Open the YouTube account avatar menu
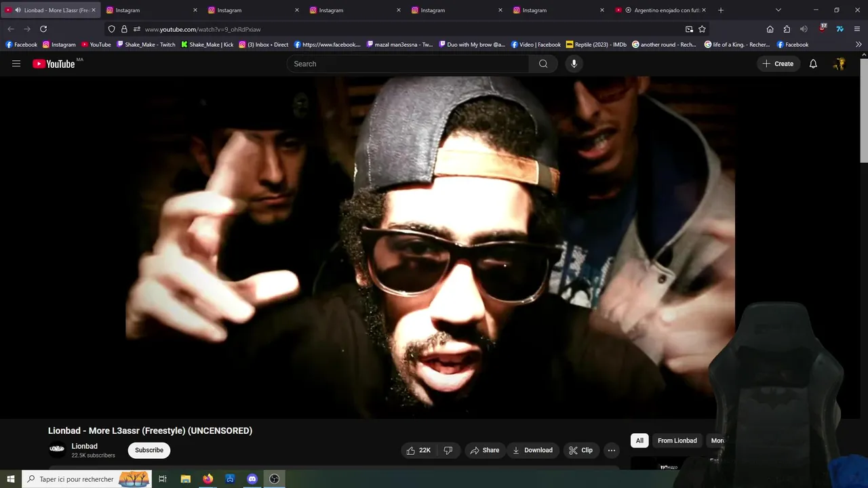Image resolution: width=868 pixels, height=488 pixels. pyautogui.click(x=840, y=64)
